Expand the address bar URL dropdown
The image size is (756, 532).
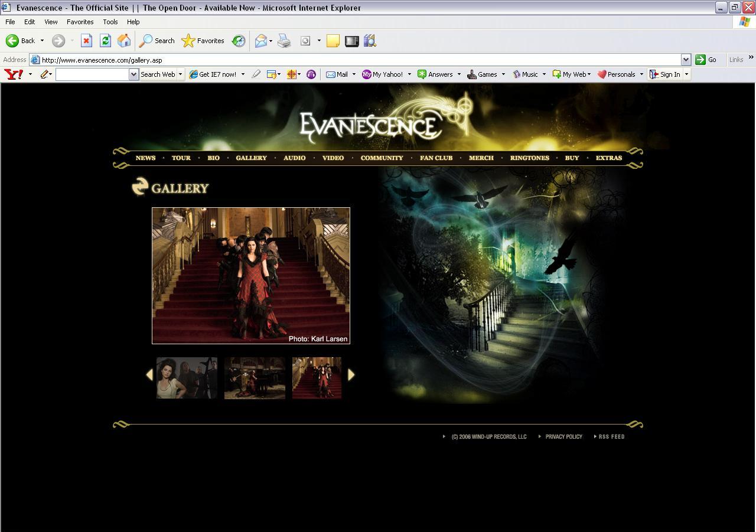click(x=686, y=60)
